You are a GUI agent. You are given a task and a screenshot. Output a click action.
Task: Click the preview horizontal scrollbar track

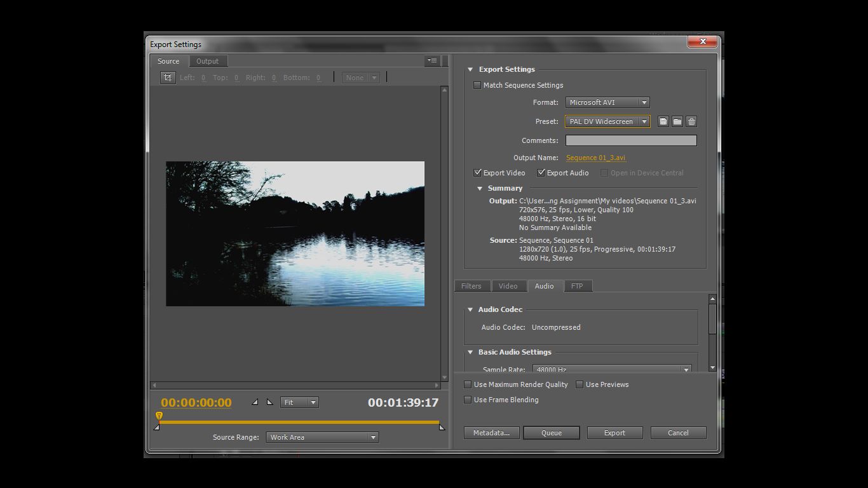click(295, 385)
